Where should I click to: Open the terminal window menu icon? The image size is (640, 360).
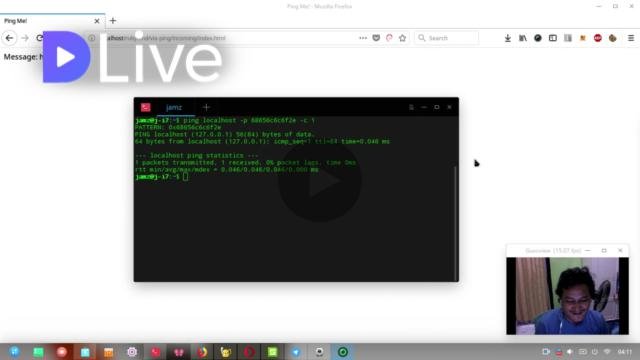tap(411, 107)
